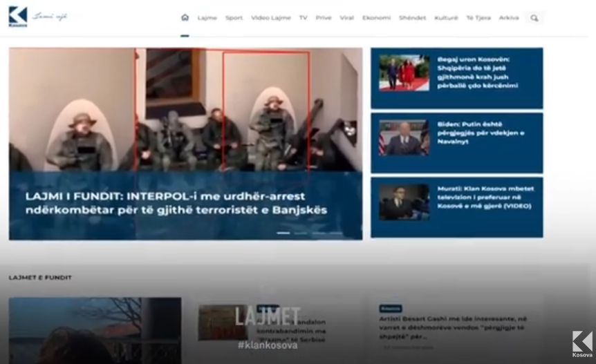The image size is (596, 364).
Task: Open the Prive section
Action: [x=324, y=18]
